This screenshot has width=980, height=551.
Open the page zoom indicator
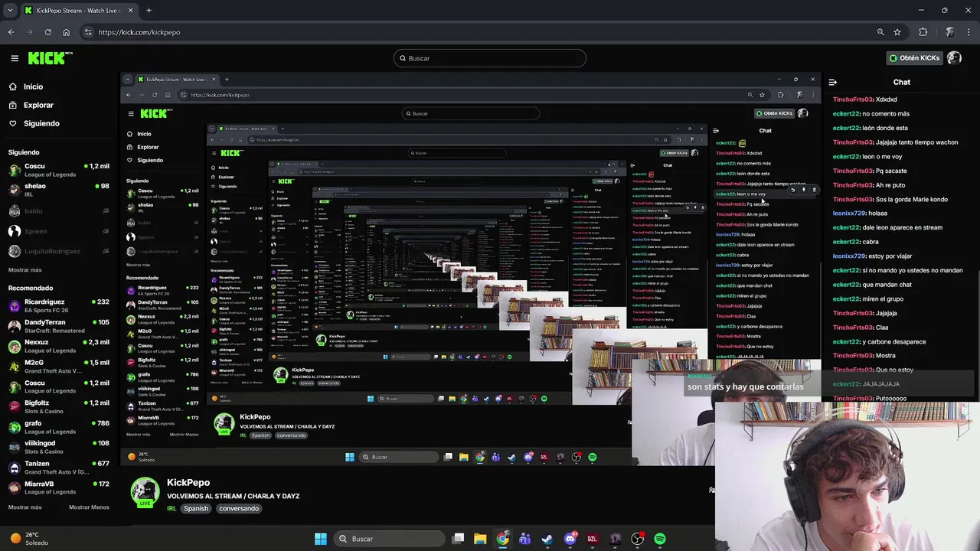pyautogui.click(x=880, y=32)
